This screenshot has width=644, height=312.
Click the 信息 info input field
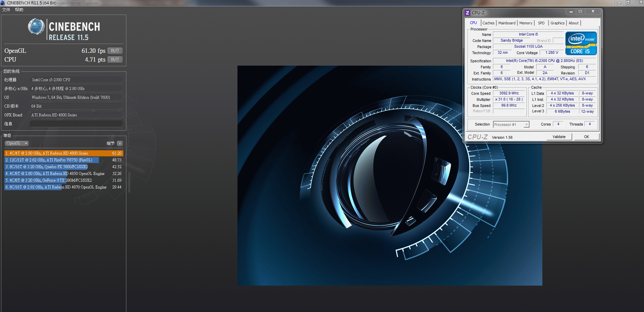point(76,124)
